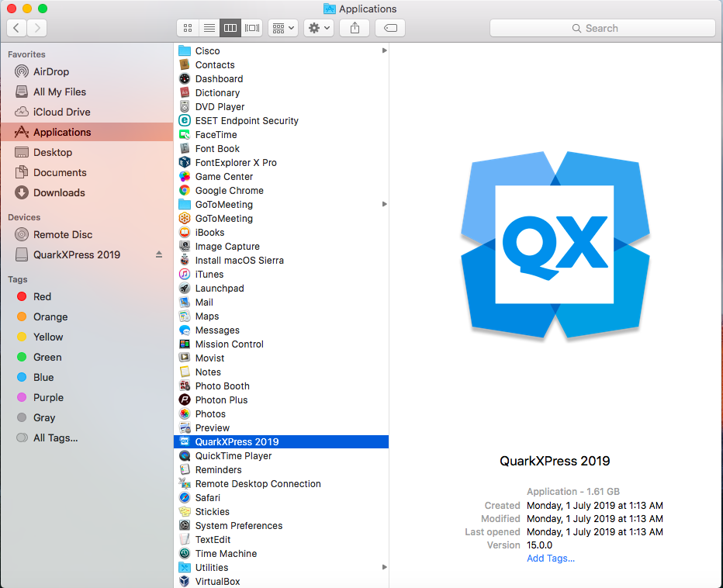Select the Photon Plus icon

tap(185, 399)
